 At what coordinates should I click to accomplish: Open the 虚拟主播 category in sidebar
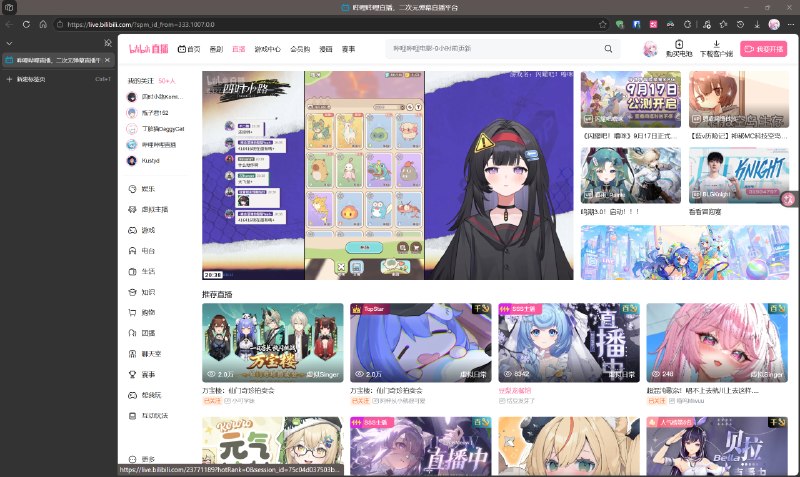148,210
